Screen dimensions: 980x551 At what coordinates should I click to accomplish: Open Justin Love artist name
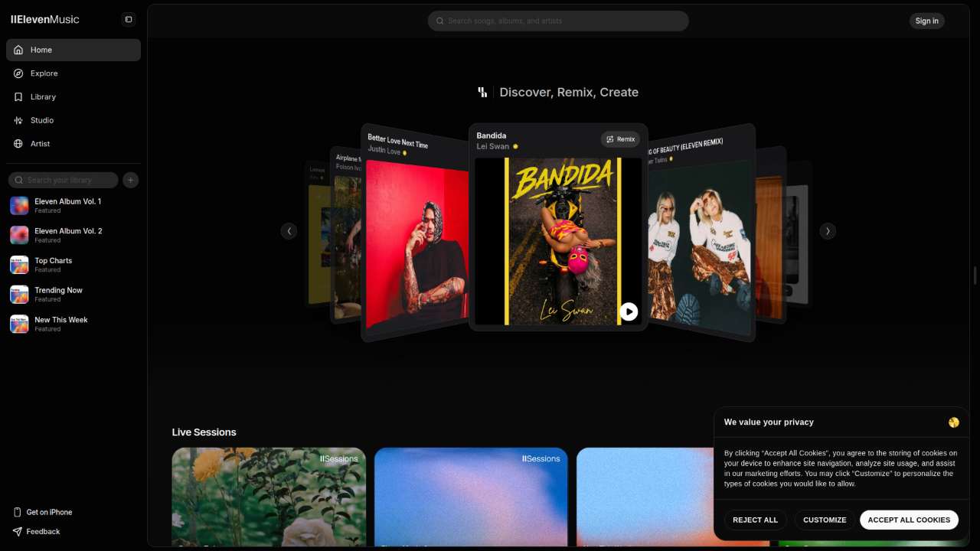click(384, 150)
